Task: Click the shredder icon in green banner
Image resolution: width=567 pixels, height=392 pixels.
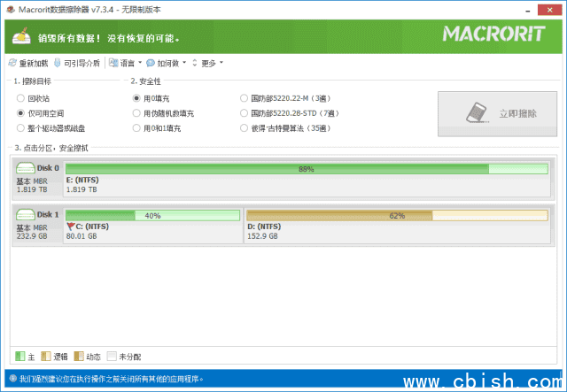Action: point(20,38)
